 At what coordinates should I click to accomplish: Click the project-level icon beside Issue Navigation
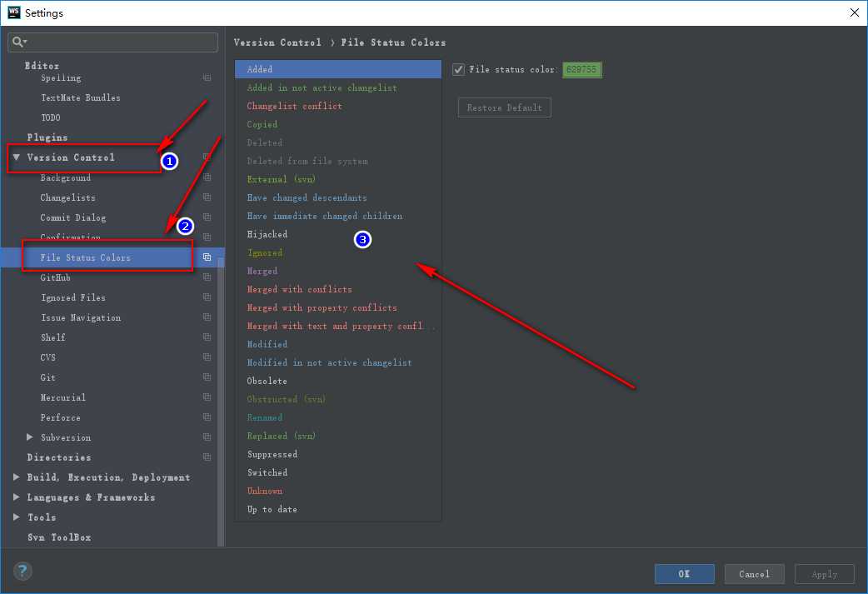(207, 317)
